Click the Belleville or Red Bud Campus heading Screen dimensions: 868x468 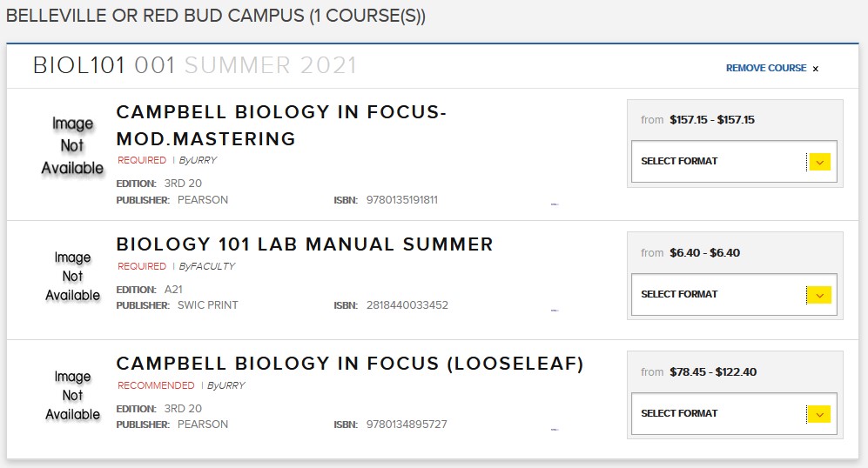(216, 17)
